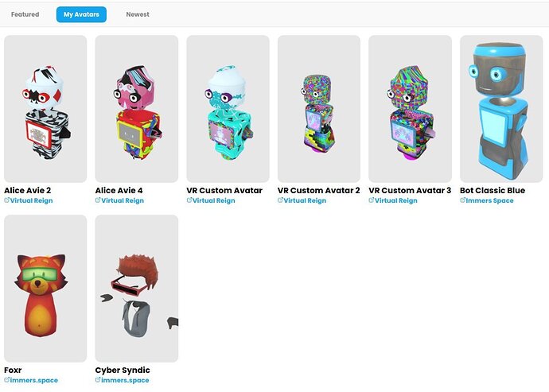Viewport: 549px width, 392px height.
Task: Open external link icon beside Immers Space
Action: tap(462, 200)
